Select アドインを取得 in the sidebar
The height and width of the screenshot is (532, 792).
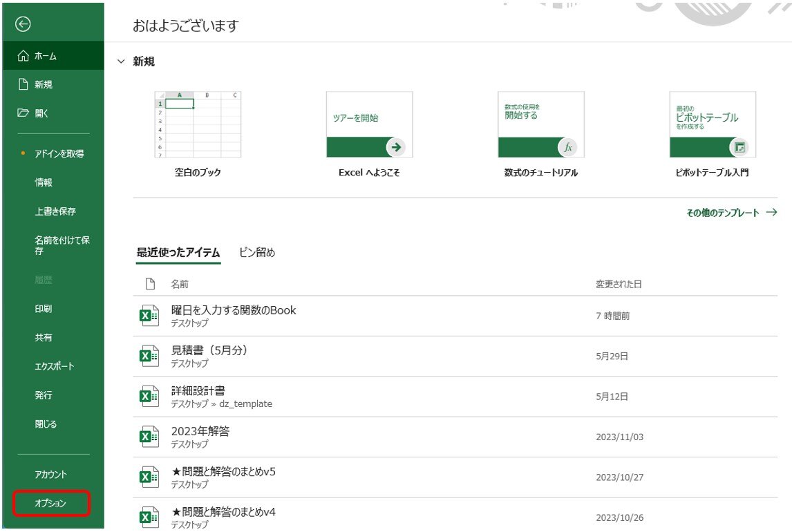(x=53, y=153)
